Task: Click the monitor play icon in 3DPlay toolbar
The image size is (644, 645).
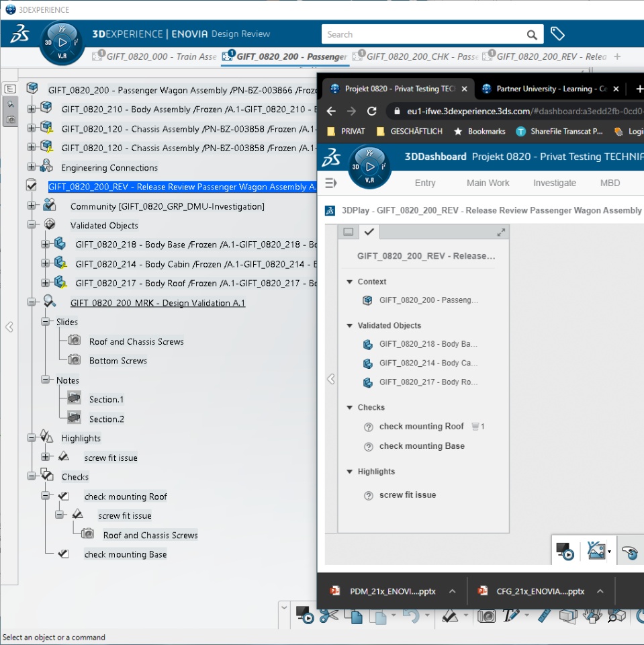Action: point(565,551)
